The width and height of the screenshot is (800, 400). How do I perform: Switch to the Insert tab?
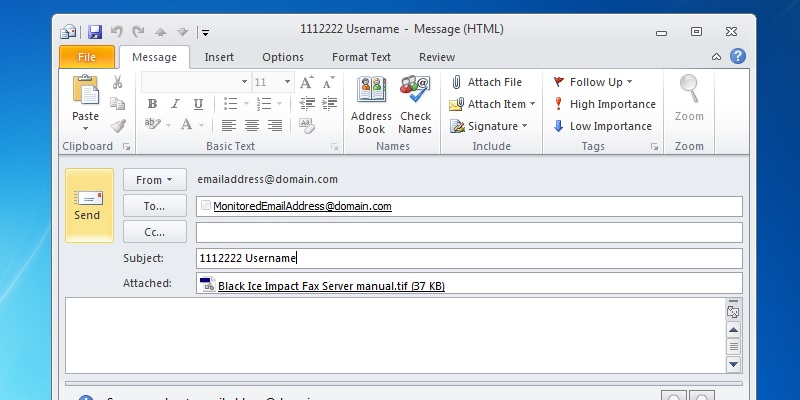(x=219, y=57)
